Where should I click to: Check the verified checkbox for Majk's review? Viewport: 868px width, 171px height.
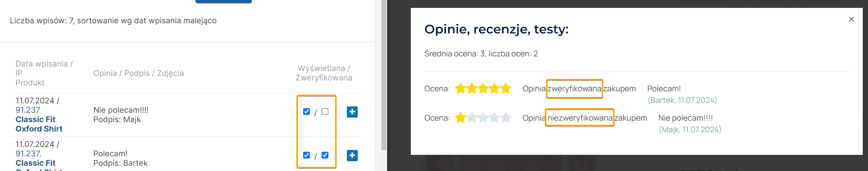point(325,112)
